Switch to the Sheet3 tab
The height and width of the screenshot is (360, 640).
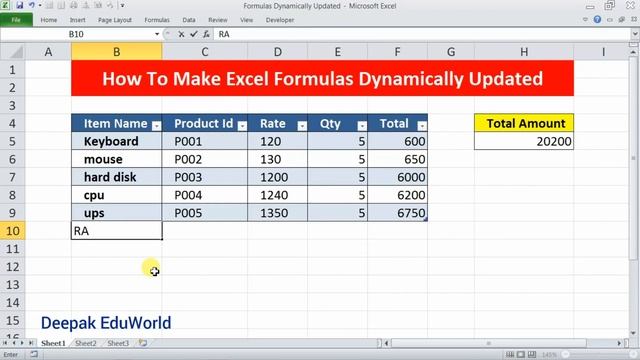coord(118,343)
